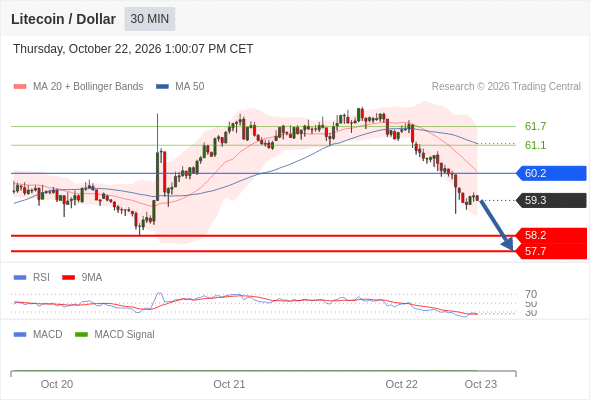Click the blue downward forecast arrow
The image size is (590, 400).
point(497,225)
